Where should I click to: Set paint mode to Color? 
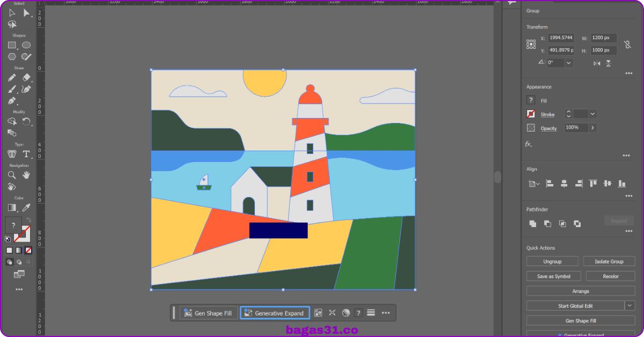(9, 250)
